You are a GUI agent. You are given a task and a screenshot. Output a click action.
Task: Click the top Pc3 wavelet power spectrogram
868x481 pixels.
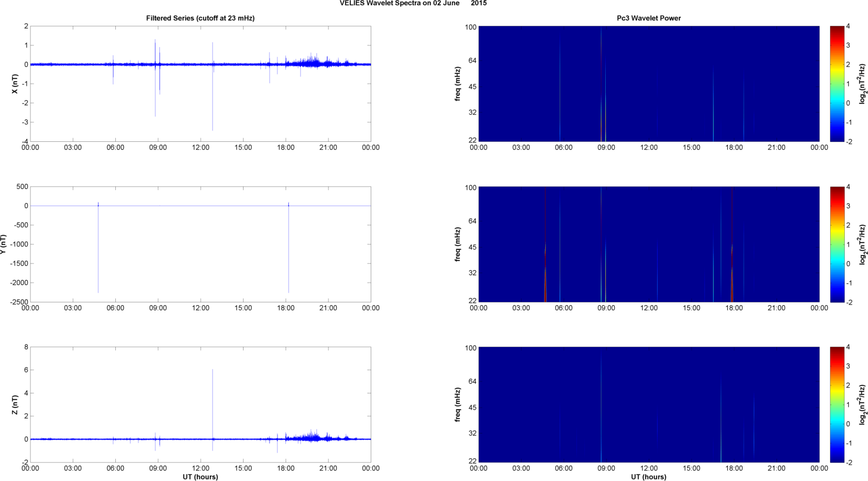(649, 84)
